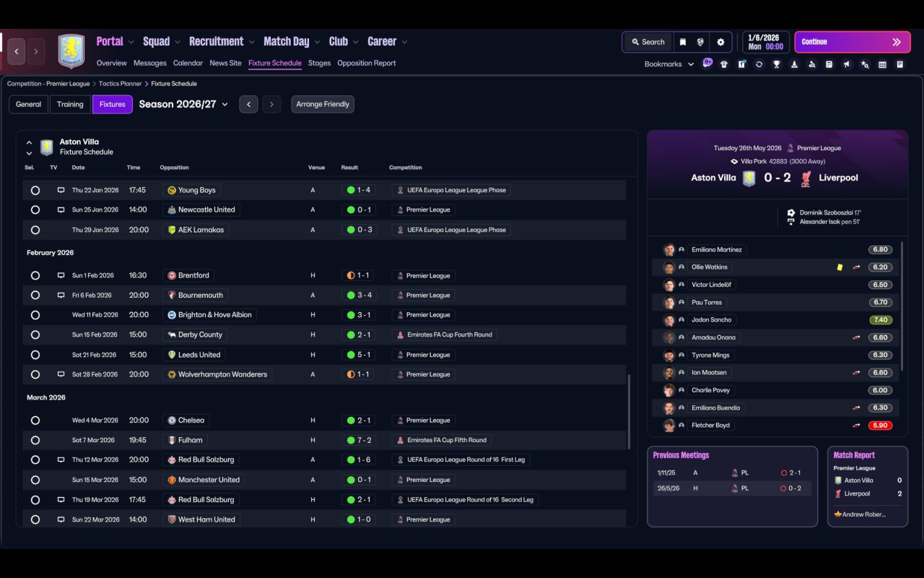
Task: Open the settings gear icon
Action: (720, 42)
